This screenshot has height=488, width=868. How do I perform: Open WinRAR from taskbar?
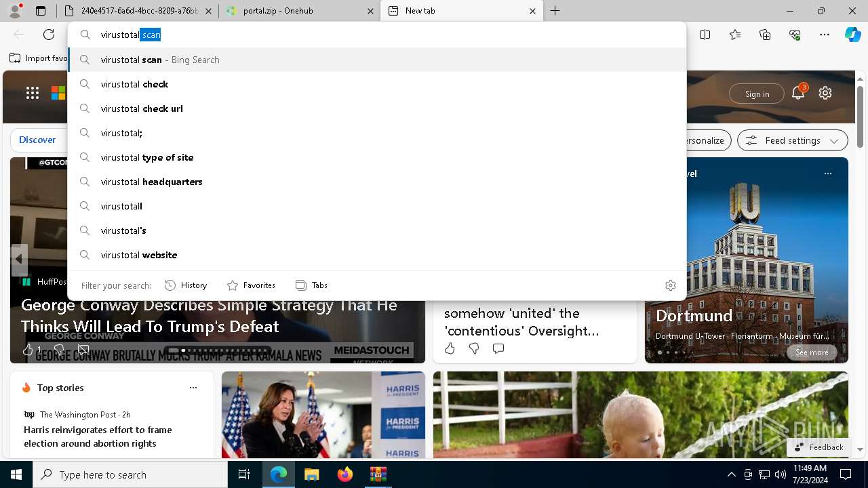(x=378, y=474)
